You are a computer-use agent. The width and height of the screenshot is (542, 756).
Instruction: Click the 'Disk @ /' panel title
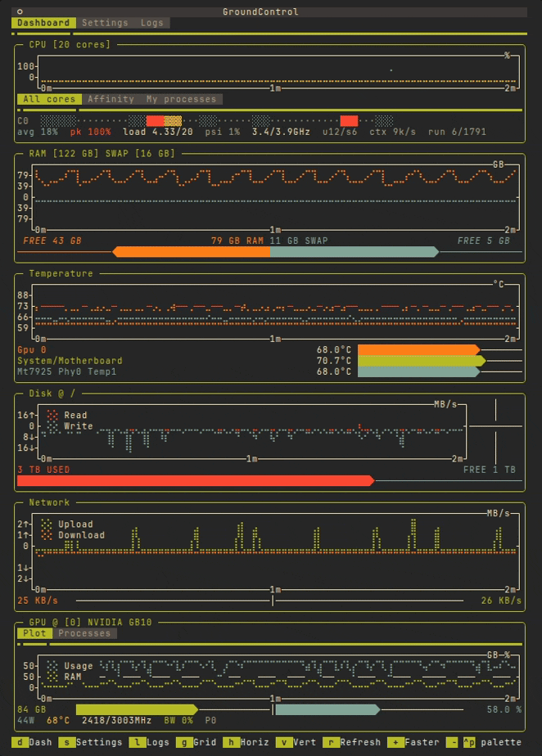point(52,394)
